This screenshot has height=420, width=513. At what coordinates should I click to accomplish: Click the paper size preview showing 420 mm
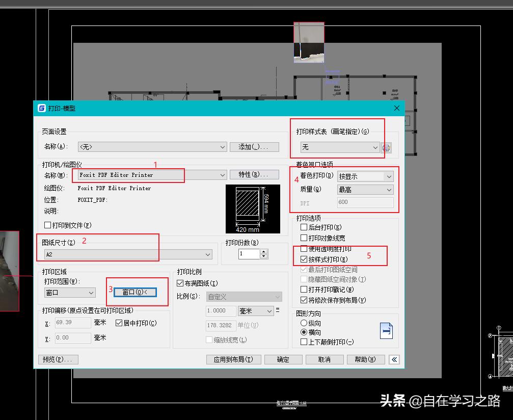pyautogui.click(x=252, y=209)
